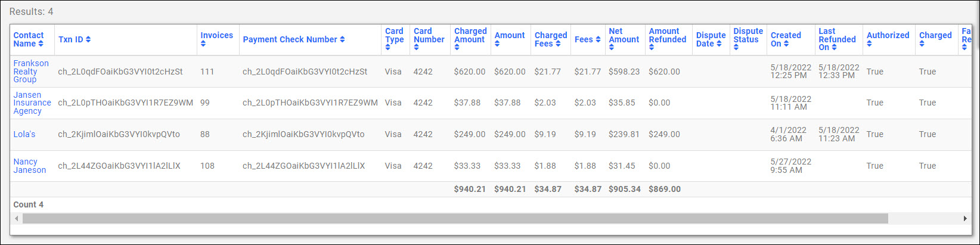Click the Card Number column header
This screenshot has height=245, width=980.
tap(429, 36)
